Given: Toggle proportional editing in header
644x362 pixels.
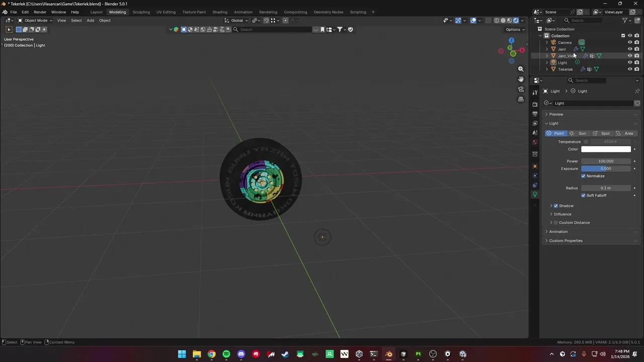Looking at the screenshot, I should tap(285, 21).
